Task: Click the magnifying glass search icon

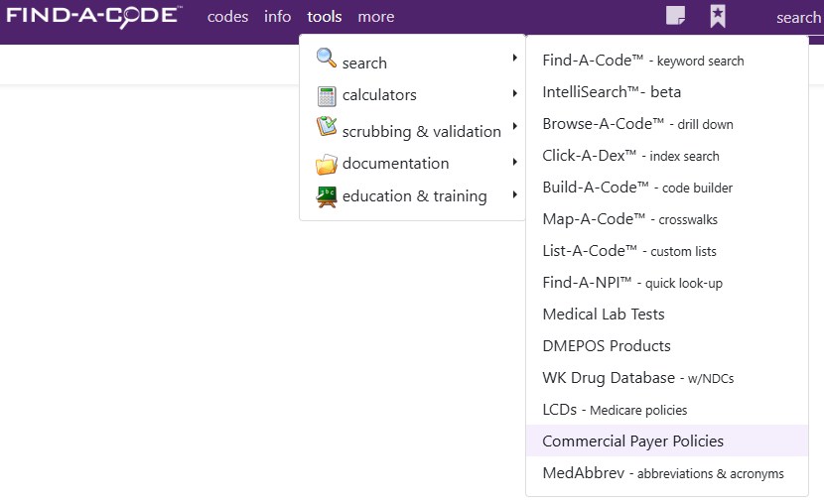Action: coord(326,58)
